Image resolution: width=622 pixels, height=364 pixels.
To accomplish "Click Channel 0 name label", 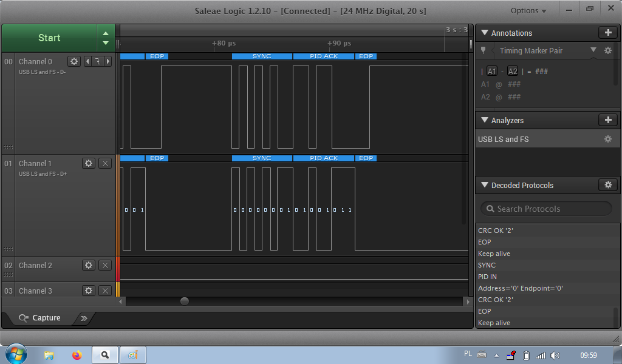I will click(35, 61).
